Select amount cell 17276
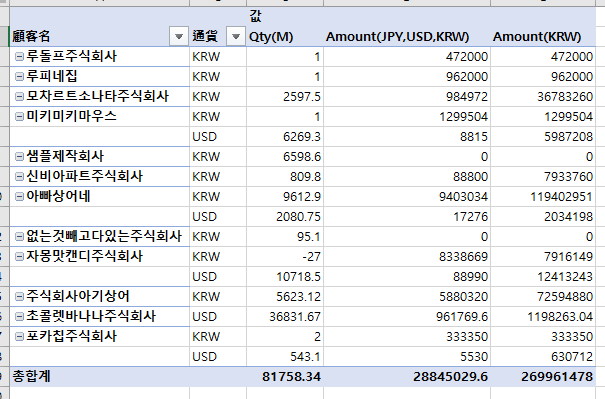Image resolution: width=605 pixels, height=399 pixels. [407, 216]
